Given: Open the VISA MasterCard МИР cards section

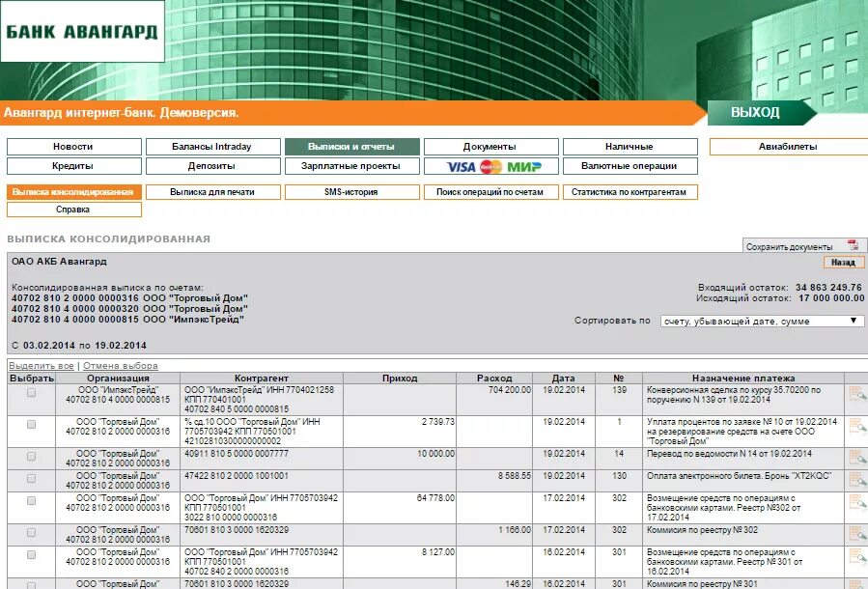Looking at the screenshot, I should (491, 166).
